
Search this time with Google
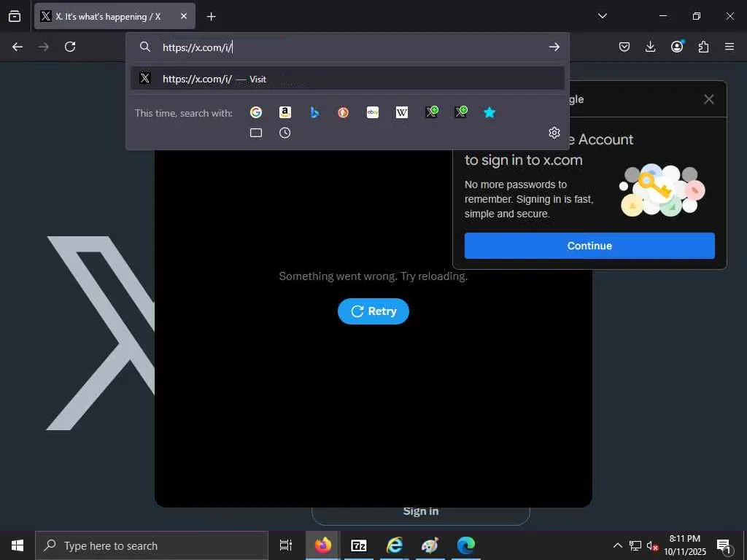click(x=256, y=112)
